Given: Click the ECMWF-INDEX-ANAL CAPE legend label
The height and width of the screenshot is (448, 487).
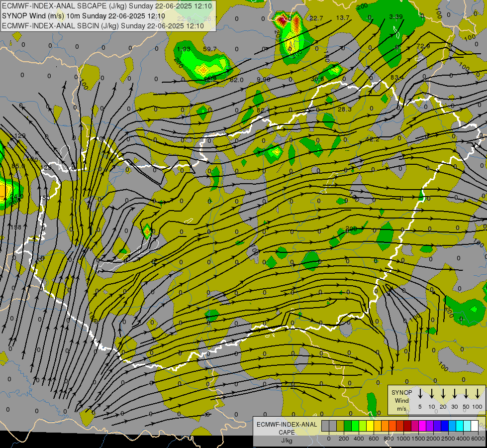Looking at the screenshot, I should 287,428.
